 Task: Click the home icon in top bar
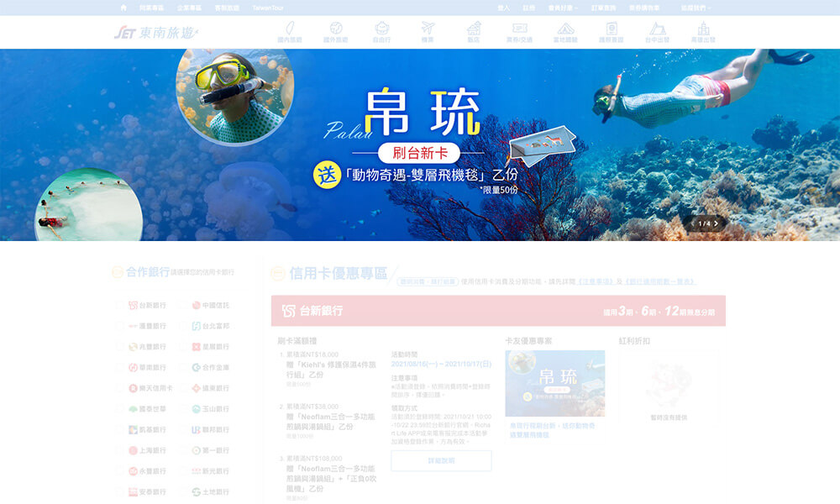tap(124, 8)
